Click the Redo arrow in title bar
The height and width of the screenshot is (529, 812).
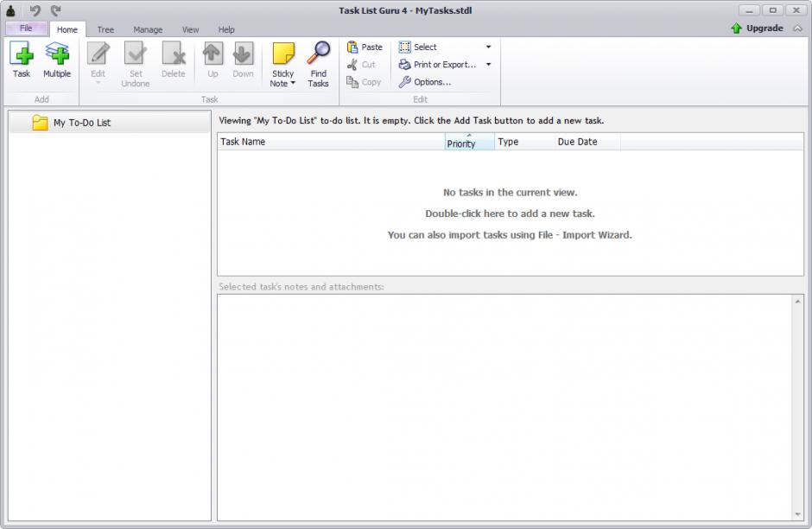pos(56,10)
